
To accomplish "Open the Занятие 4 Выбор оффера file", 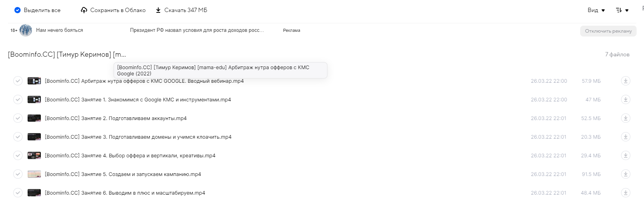I will pyautogui.click(x=130, y=155).
